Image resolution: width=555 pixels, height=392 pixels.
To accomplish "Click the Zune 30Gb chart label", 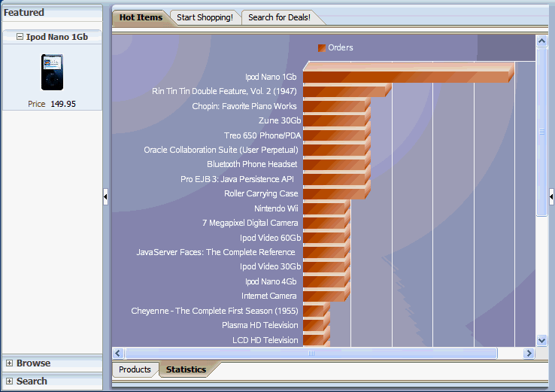I will point(280,120).
